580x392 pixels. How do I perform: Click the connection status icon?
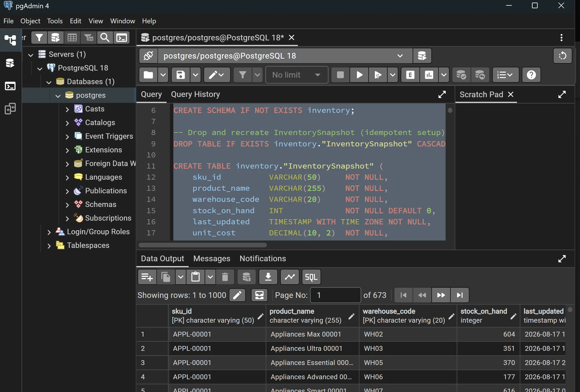pyautogui.click(x=148, y=56)
